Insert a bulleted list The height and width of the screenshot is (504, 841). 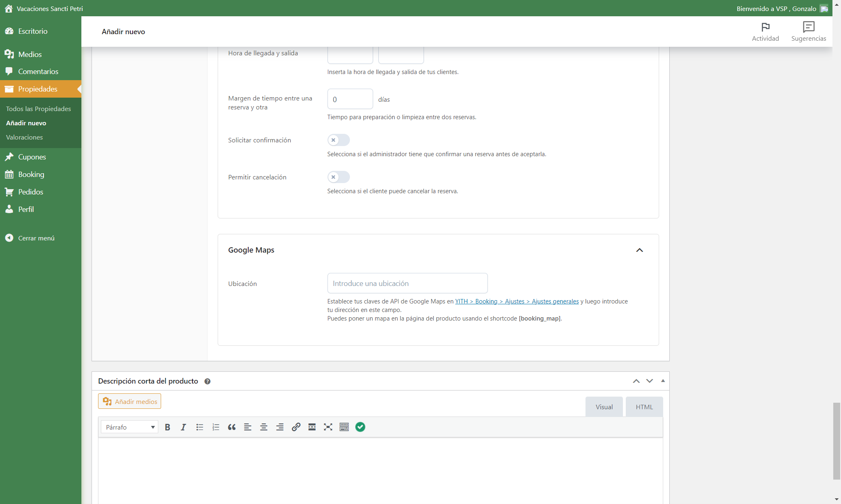pyautogui.click(x=199, y=427)
